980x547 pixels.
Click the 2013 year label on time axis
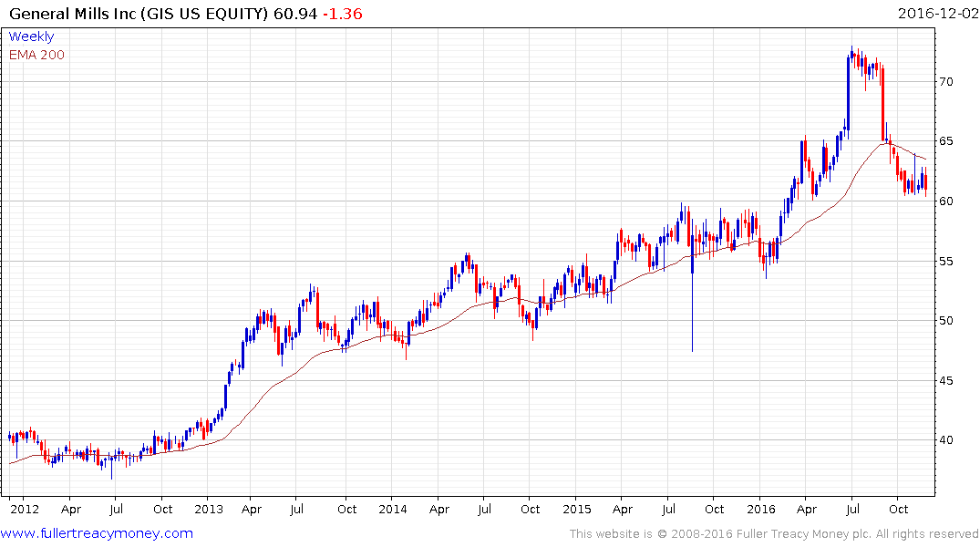(209, 509)
